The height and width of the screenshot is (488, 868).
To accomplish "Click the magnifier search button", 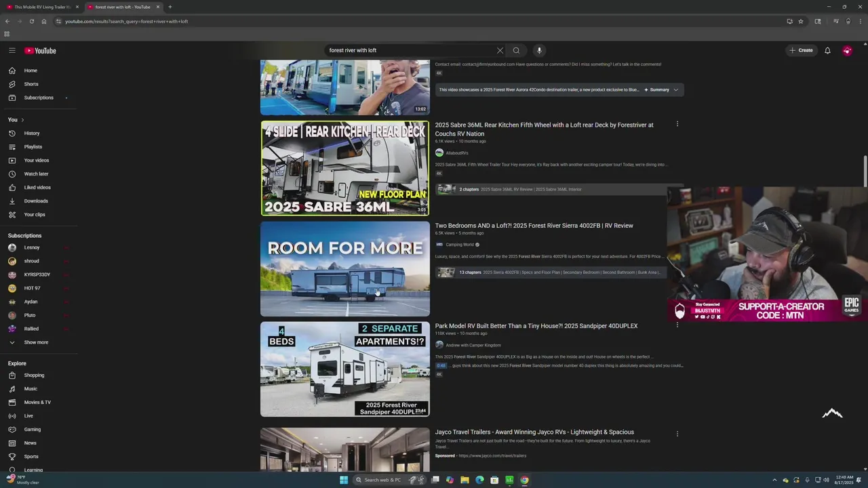I will pyautogui.click(x=516, y=50).
